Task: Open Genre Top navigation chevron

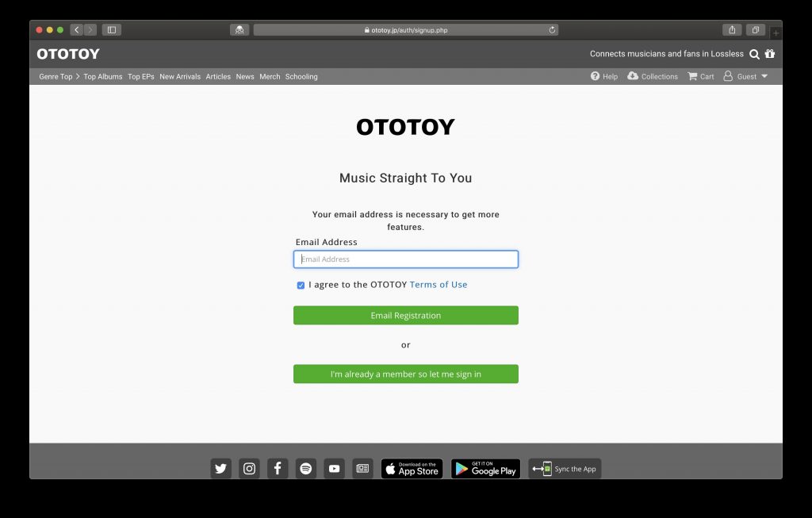Action: [x=78, y=76]
